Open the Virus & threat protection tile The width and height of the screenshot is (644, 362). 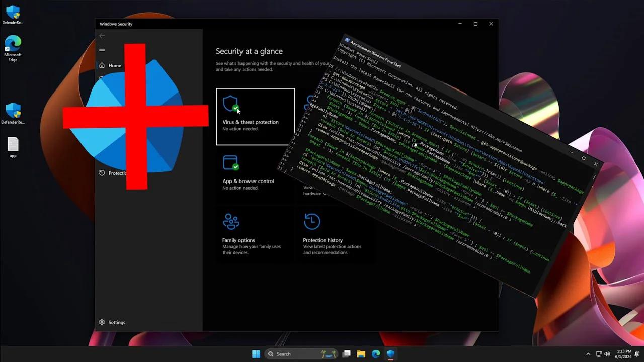pyautogui.click(x=256, y=117)
